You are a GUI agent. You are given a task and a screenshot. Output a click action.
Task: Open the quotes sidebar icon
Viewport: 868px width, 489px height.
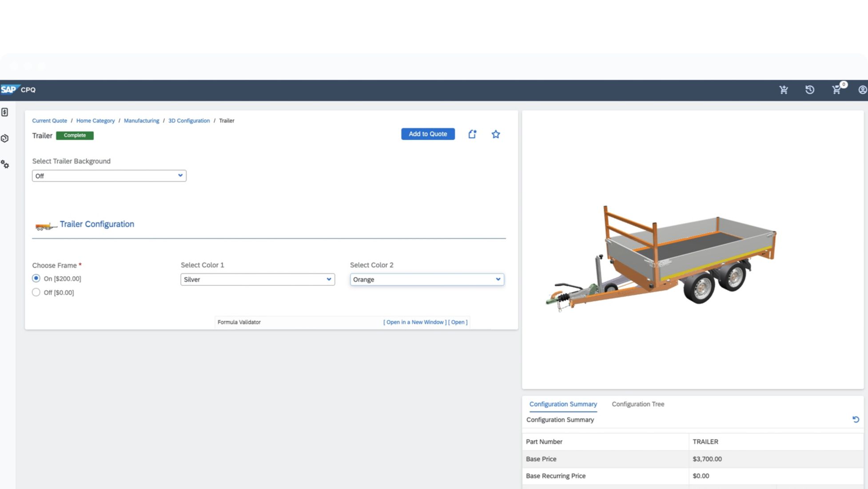[x=5, y=112]
